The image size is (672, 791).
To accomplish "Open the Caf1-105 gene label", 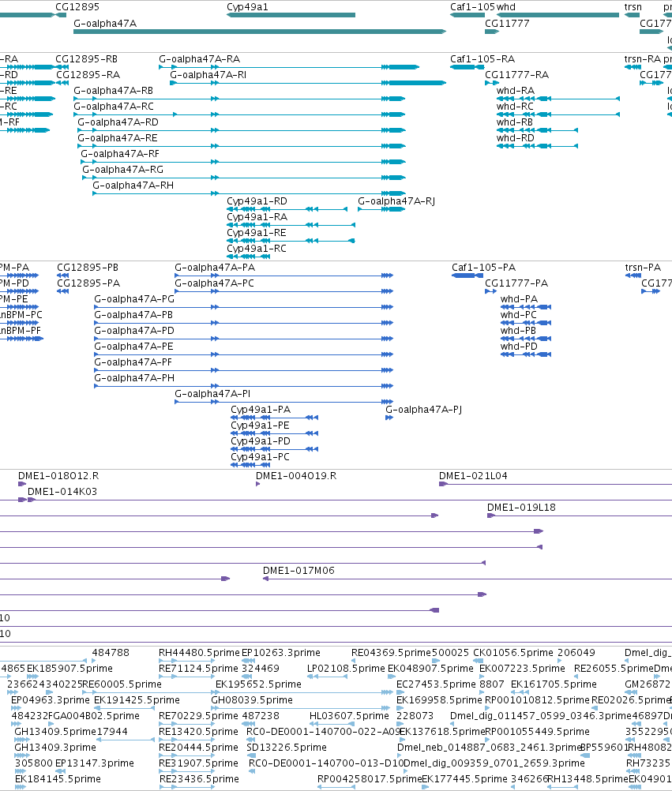I will click(472, 7).
